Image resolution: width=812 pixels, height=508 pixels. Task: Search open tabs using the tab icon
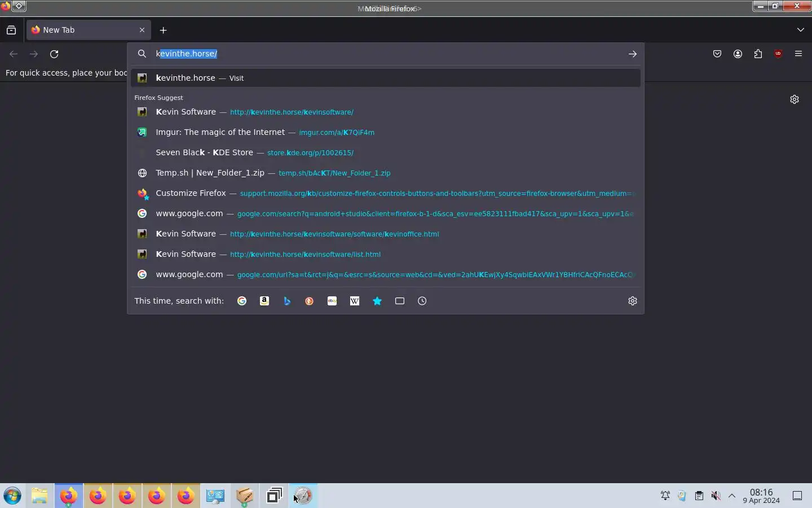(x=400, y=301)
